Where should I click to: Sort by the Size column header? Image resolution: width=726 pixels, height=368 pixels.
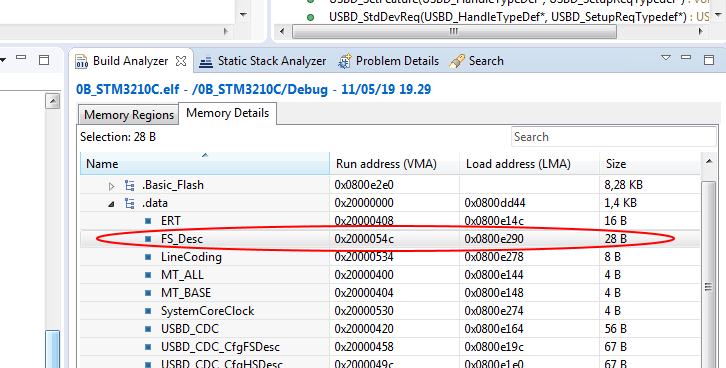click(650, 163)
